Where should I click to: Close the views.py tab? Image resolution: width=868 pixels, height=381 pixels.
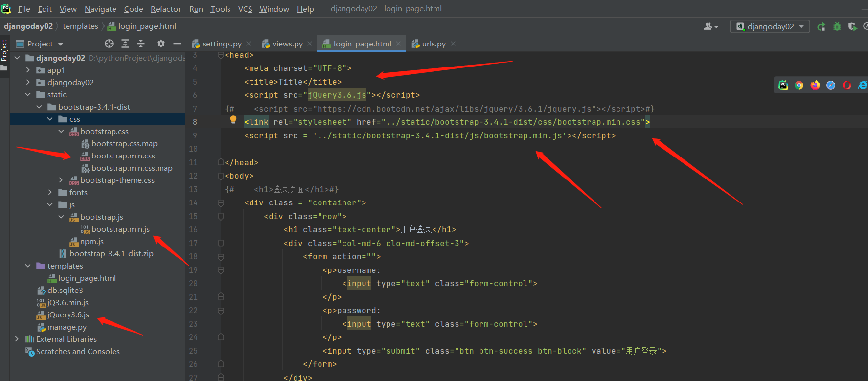tap(310, 44)
